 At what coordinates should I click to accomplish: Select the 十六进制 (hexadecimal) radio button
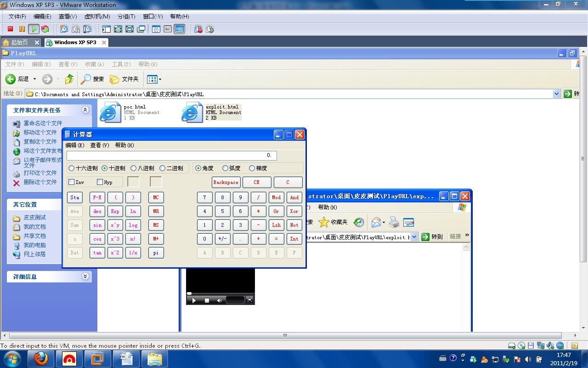pos(71,168)
